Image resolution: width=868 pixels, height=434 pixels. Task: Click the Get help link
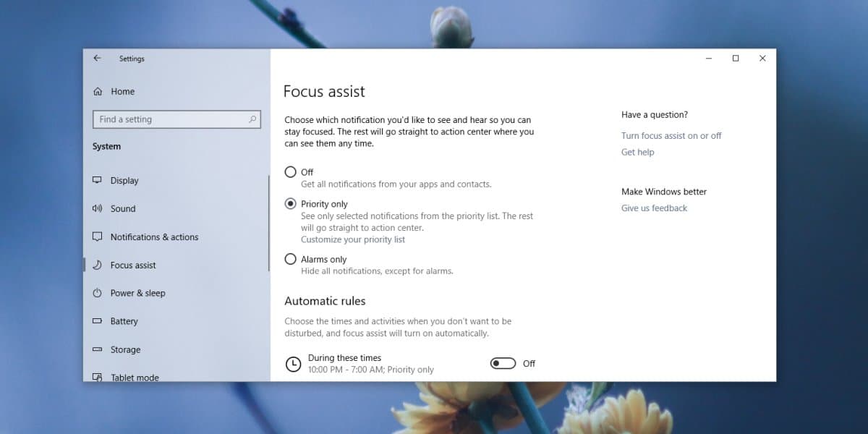click(x=637, y=152)
